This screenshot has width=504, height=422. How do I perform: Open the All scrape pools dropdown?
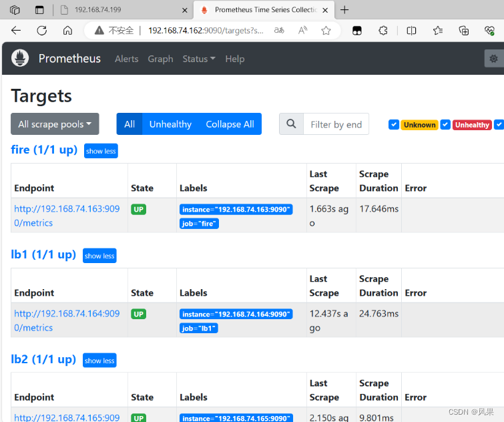coord(55,124)
